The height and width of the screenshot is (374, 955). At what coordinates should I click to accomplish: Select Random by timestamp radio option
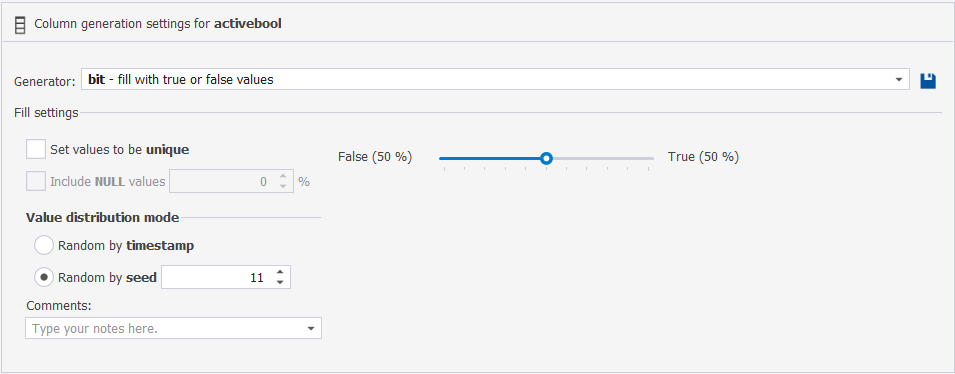pos(44,245)
